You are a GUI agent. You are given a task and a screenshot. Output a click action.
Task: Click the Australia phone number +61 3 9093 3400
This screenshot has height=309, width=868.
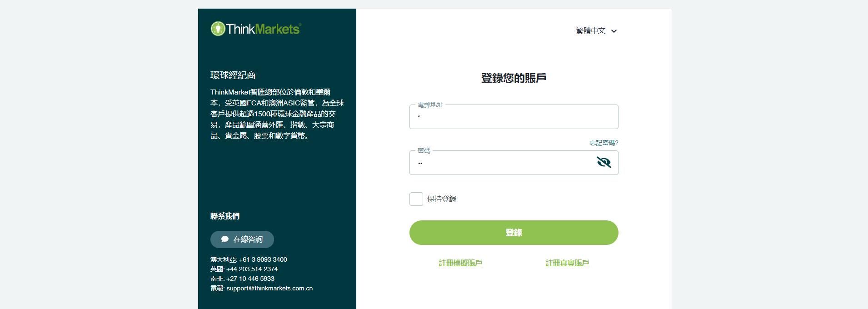[x=263, y=259]
